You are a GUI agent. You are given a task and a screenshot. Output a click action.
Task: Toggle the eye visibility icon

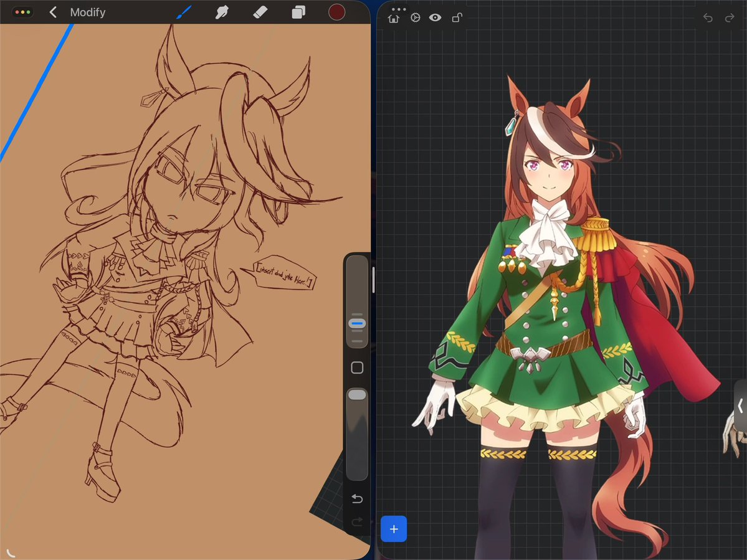click(x=435, y=17)
